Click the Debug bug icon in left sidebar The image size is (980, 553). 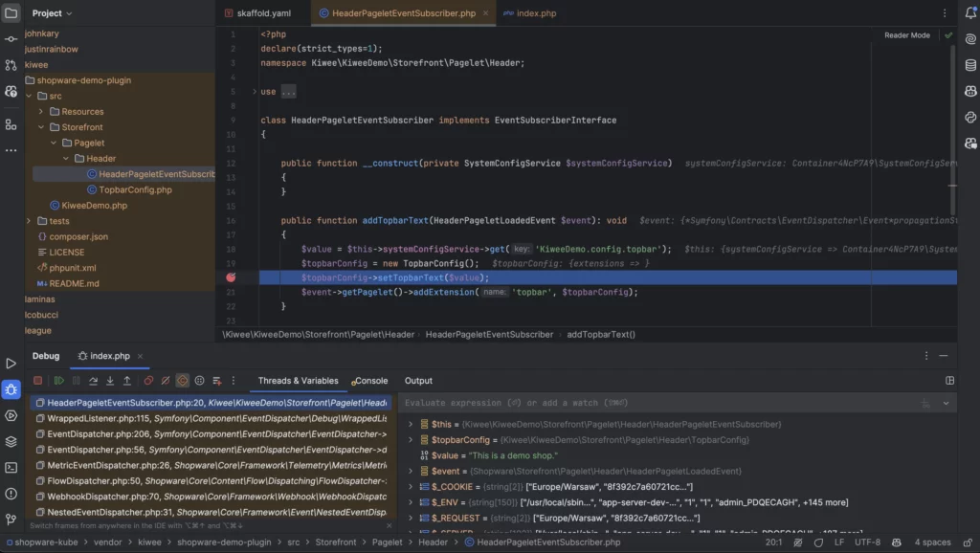click(x=11, y=390)
